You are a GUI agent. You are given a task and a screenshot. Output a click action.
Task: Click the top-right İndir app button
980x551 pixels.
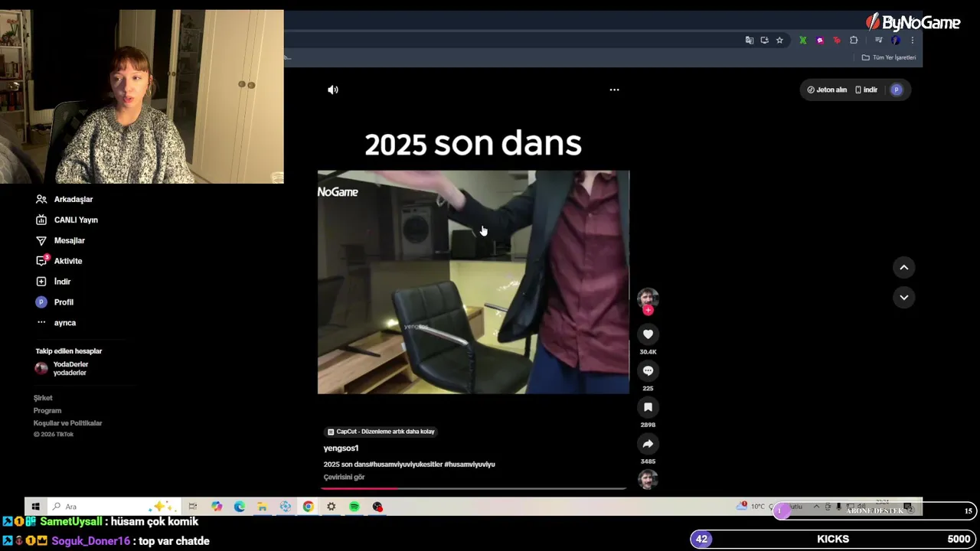(x=866, y=90)
